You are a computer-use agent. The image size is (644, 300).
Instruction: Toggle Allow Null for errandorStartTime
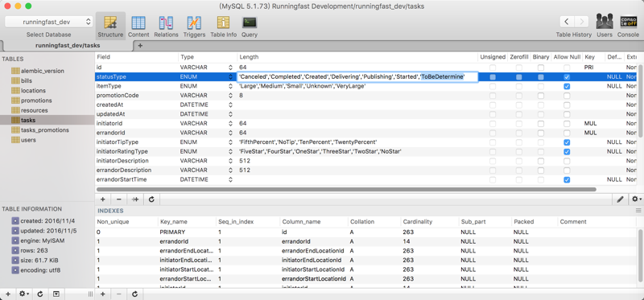coord(567,179)
